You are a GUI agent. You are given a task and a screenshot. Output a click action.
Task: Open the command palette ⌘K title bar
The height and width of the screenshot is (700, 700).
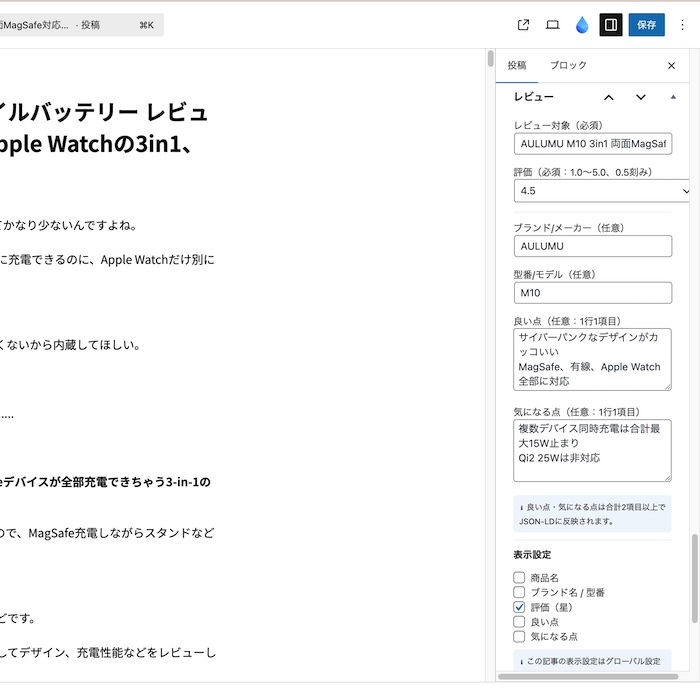pyautogui.click(x=80, y=25)
